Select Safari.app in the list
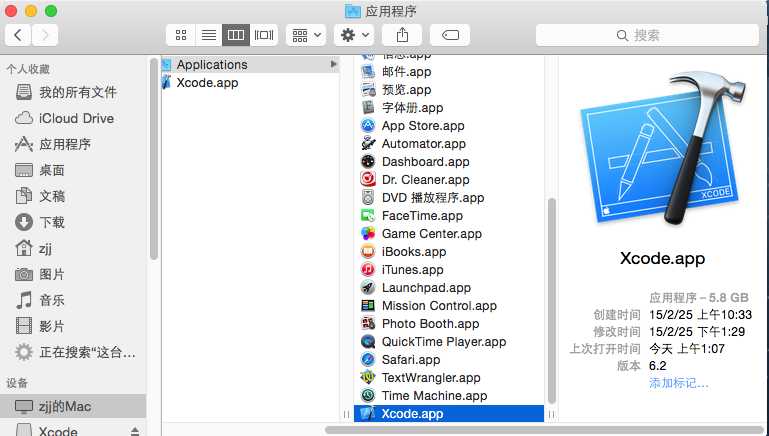Screen dimensions: 769x436 click(449, 359)
